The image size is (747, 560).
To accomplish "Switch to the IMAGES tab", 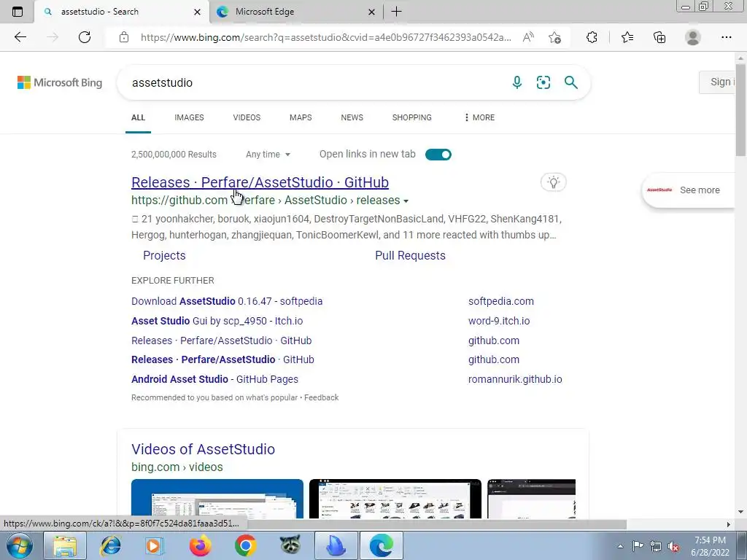I will [189, 117].
